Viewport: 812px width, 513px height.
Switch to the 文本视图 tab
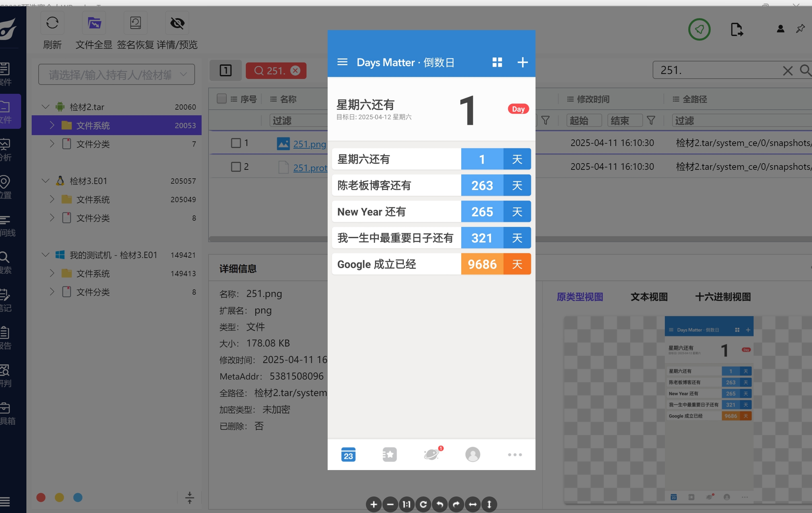click(649, 297)
